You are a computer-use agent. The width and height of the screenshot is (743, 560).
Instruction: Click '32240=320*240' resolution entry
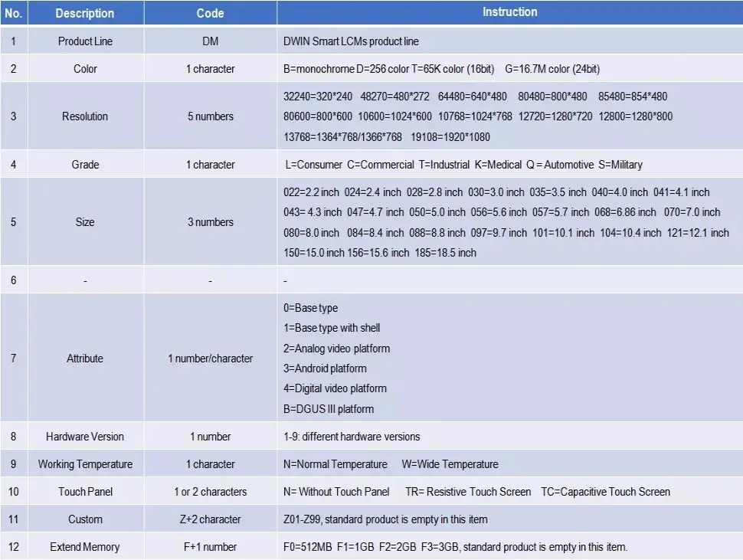[x=318, y=97]
